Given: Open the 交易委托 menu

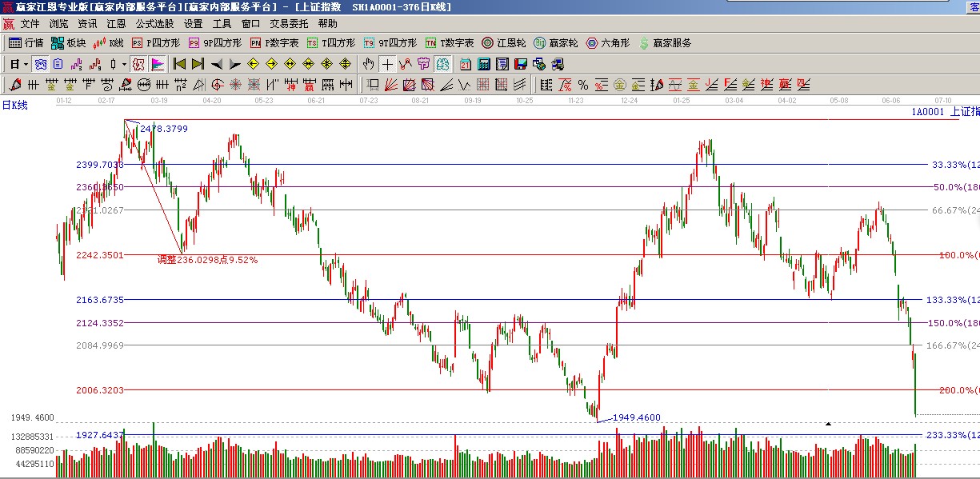Looking at the screenshot, I should [x=289, y=24].
